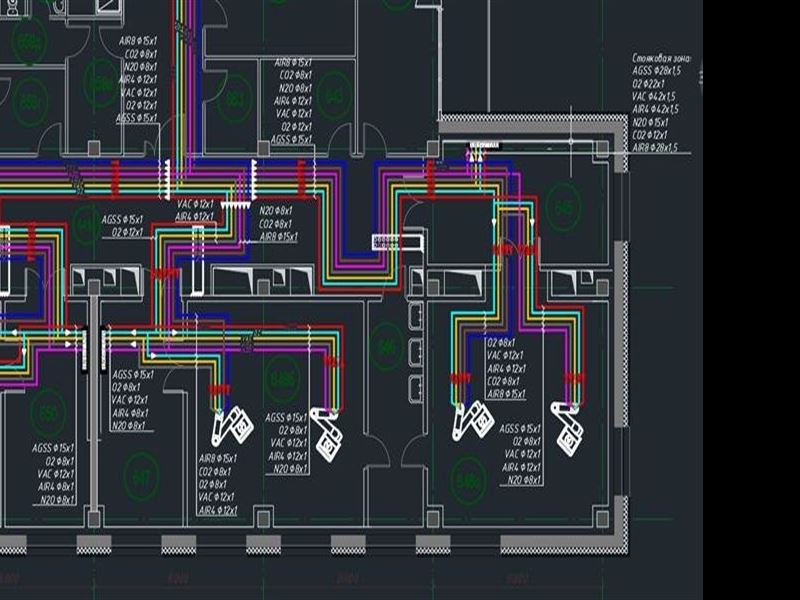
Task: Select the white manifold block in the corridor
Action: point(398,241)
